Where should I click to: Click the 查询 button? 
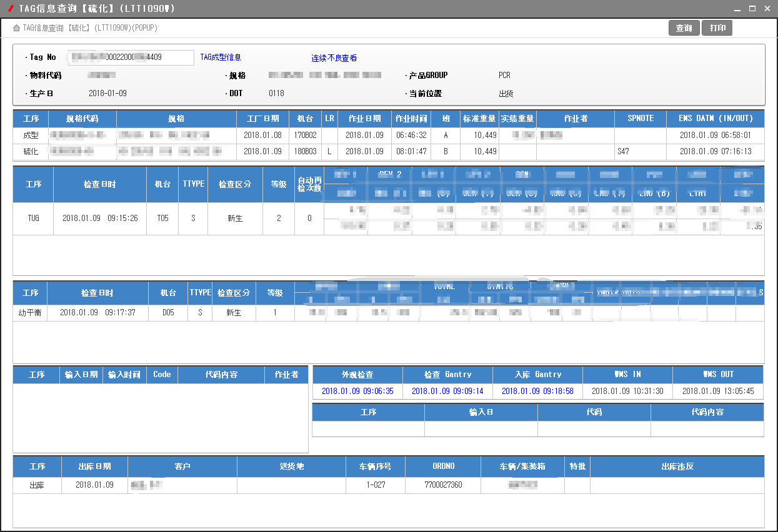[684, 28]
